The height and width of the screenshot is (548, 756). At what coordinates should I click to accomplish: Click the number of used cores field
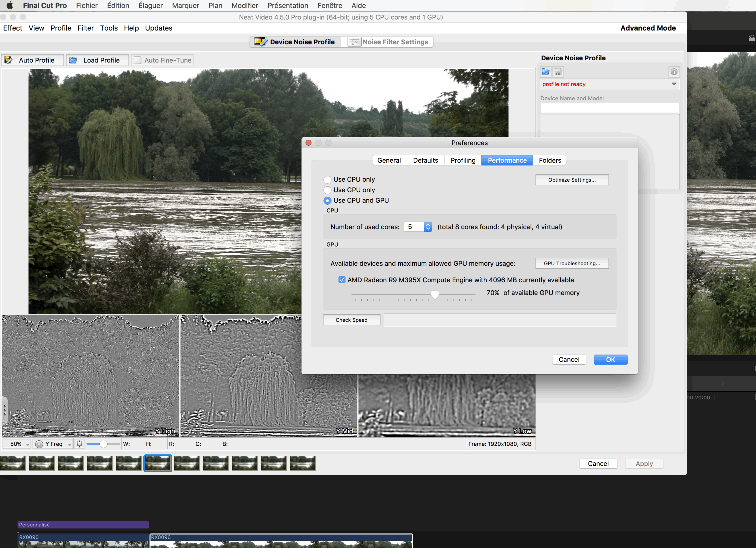(414, 227)
